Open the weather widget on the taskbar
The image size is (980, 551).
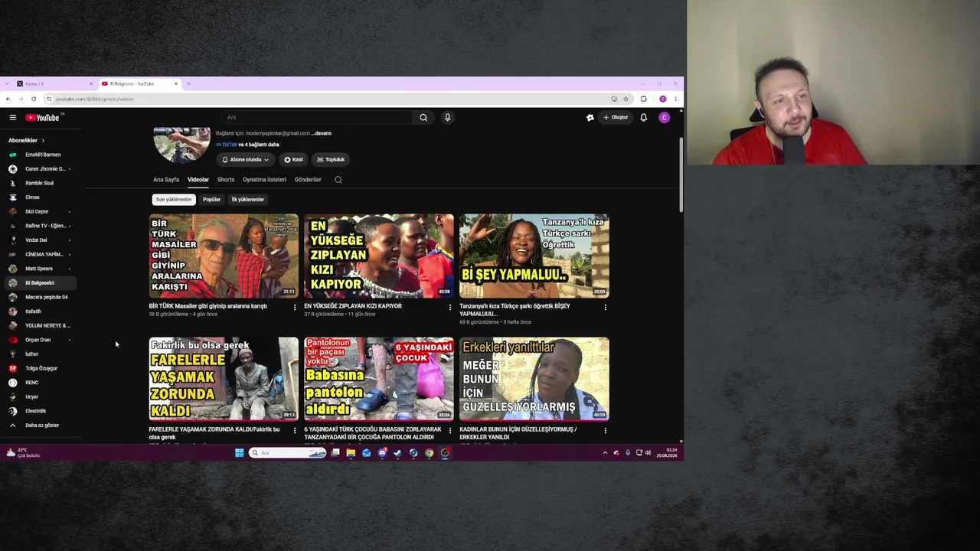pos(23,453)
